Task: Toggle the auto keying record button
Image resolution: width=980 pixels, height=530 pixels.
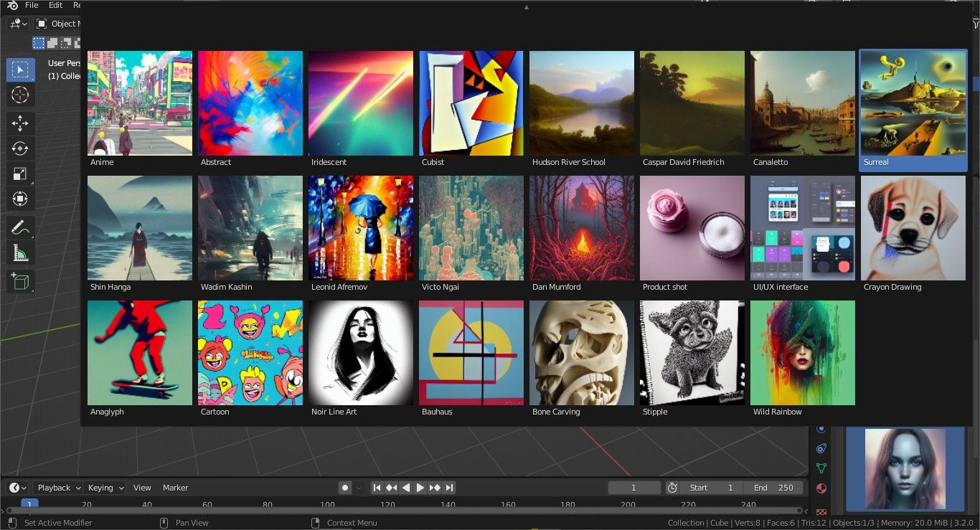Action: (345, 488)
